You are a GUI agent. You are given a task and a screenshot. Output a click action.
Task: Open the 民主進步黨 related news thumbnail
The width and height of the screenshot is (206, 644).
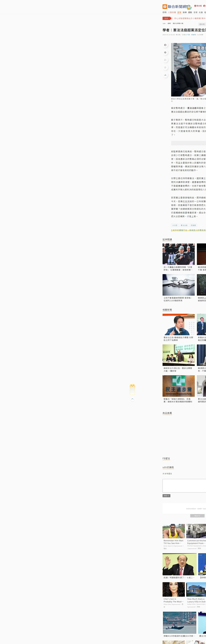[x=179, y=386]
